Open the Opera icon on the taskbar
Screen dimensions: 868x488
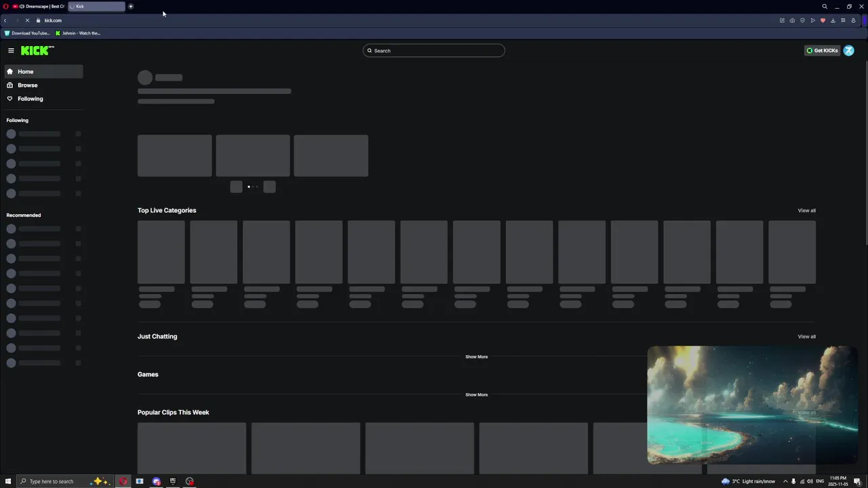(x=123, y=481)
